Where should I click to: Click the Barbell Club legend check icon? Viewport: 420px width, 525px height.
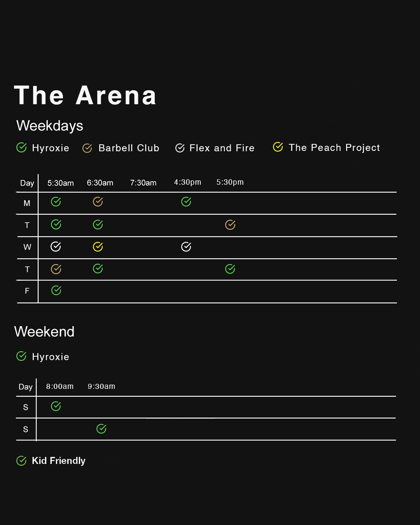[x=87, y=148]
